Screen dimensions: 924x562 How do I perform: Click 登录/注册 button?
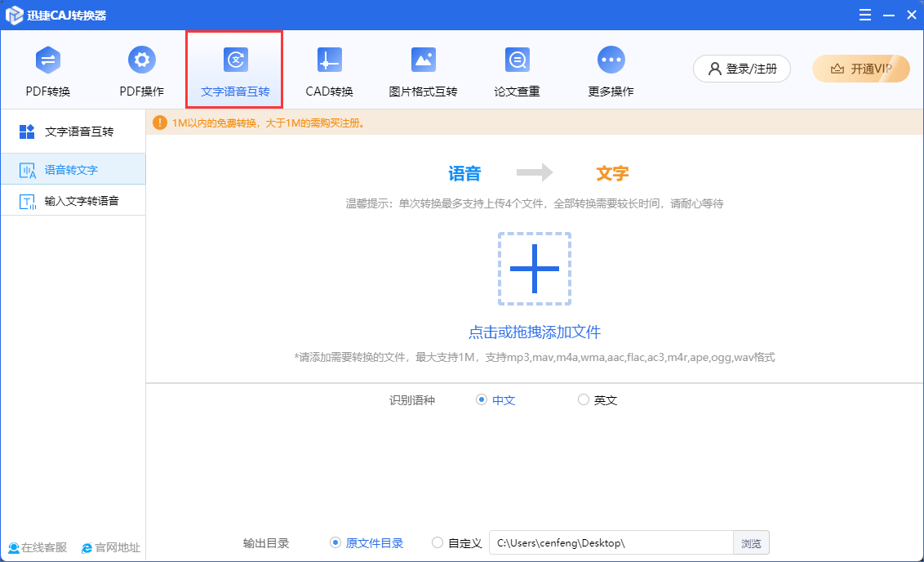tap(742, 69)
